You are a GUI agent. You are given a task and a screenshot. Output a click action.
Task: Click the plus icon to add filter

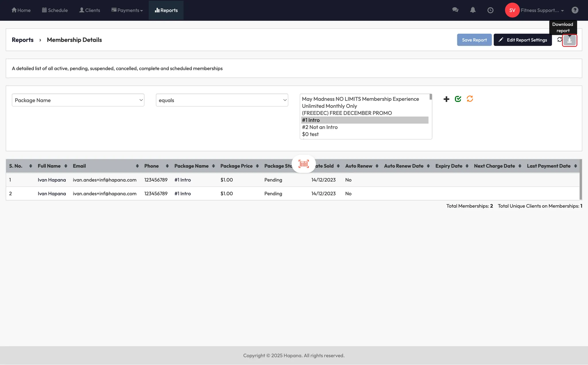(446, 99)
